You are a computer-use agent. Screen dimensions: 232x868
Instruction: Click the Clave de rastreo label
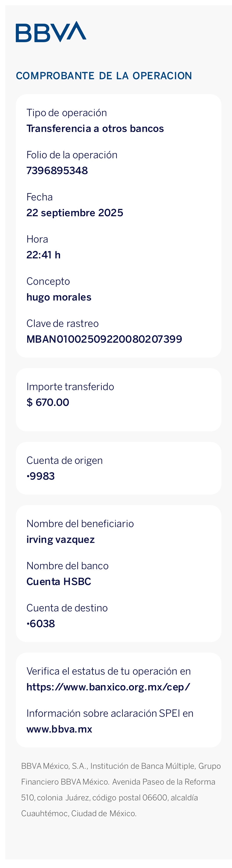63,324
